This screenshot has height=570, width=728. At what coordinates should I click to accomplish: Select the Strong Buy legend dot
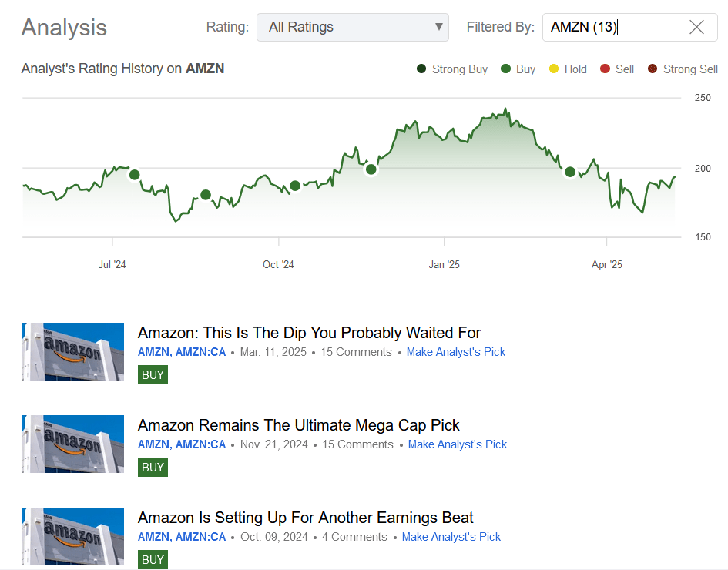tap(420, 69)
